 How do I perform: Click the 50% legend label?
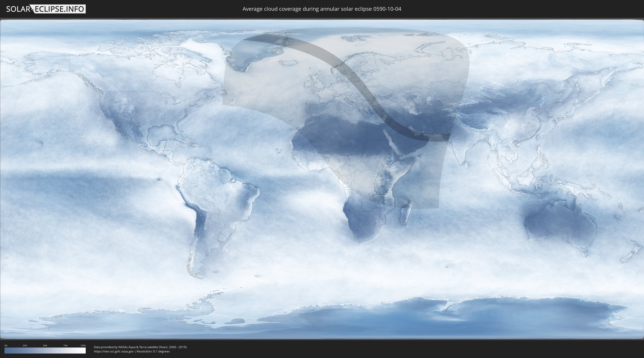tap(45, 345)
